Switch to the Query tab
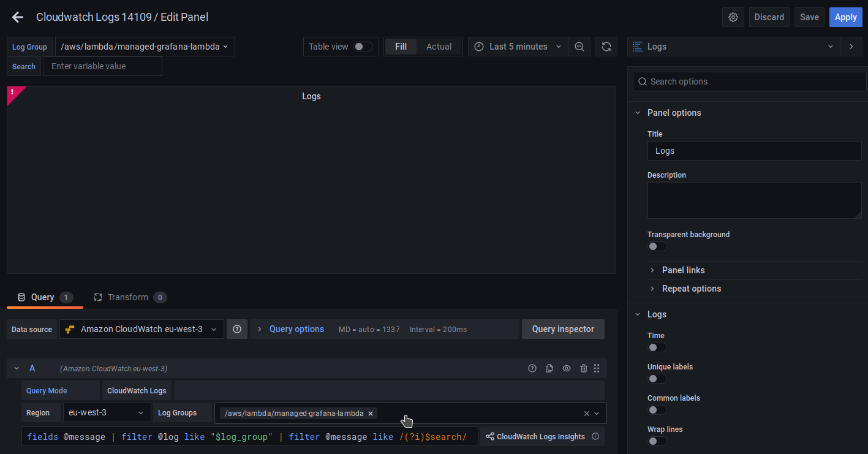Screen dimensions: 868x454 click(45, 297)
